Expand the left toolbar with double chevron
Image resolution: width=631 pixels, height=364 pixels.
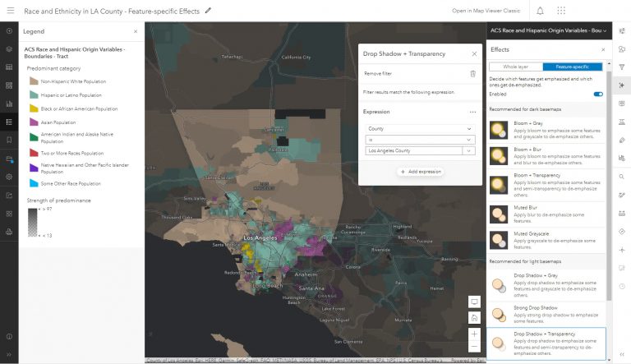pyautogui.click(x=9, y=354)
